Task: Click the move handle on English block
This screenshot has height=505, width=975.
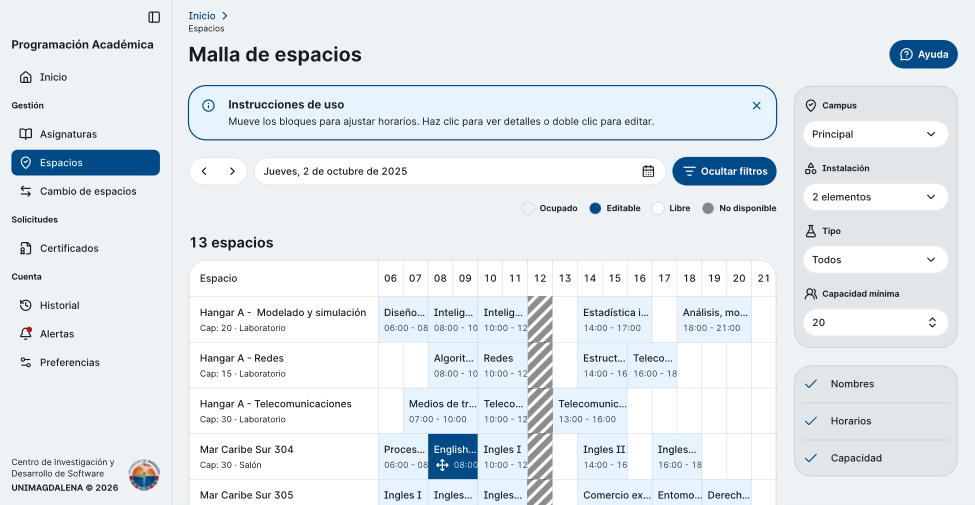Action: coord(442,465)
